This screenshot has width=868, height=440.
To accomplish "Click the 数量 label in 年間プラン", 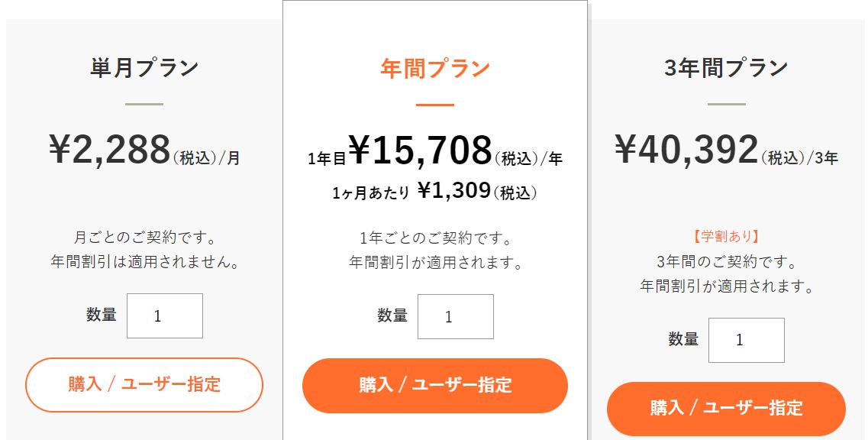I will pyautogui.click(x=392, y=315).
